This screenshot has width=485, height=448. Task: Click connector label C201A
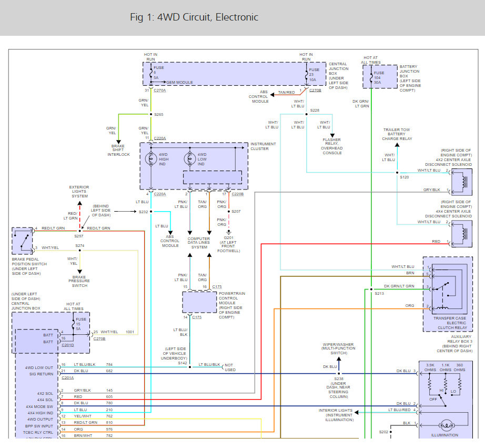pos(68,377)
